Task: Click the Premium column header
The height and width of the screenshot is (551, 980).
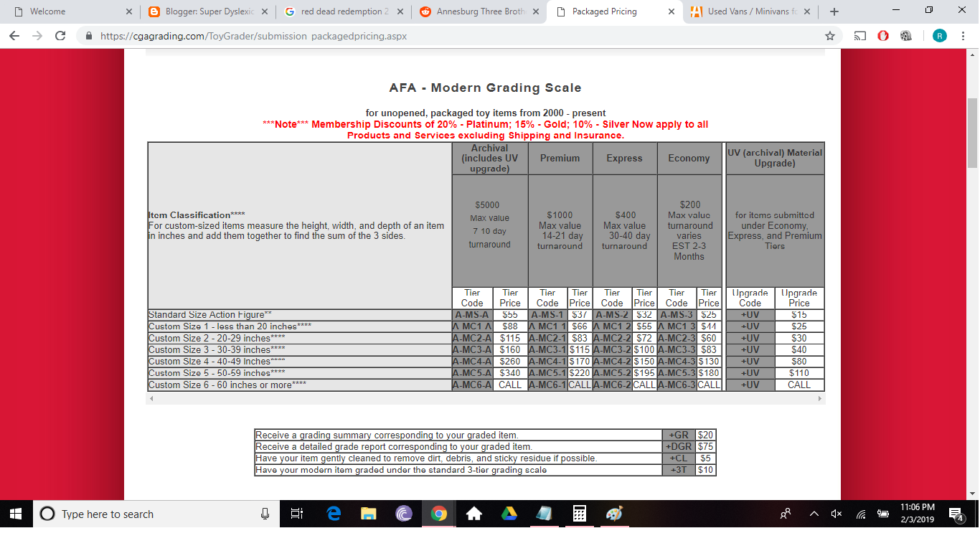Action: point(560,158)
